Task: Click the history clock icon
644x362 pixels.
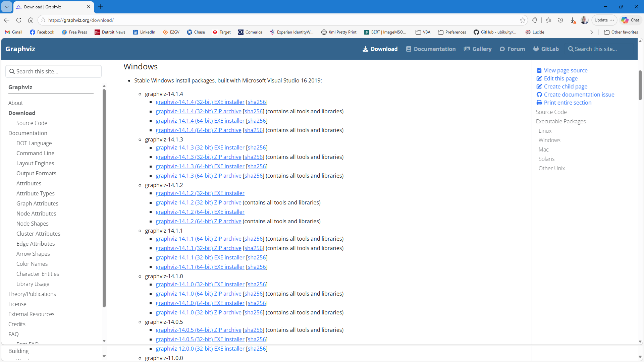Action: click(560, 20)
